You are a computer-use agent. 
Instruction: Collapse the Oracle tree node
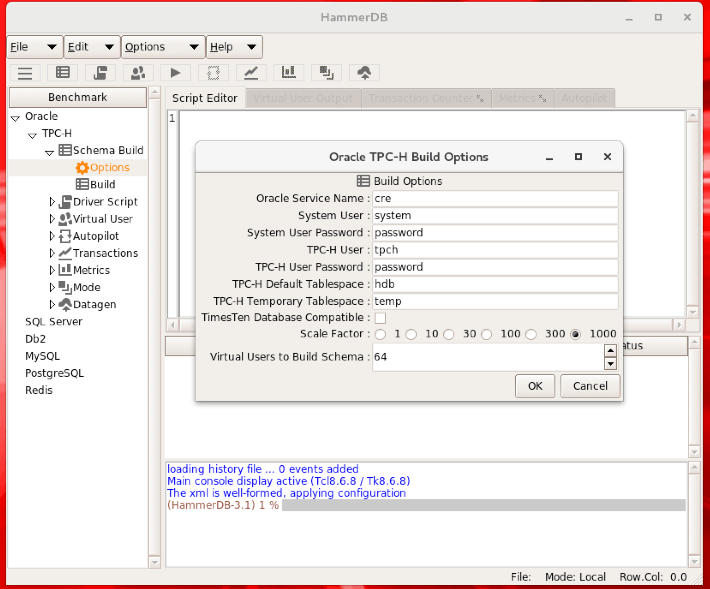15,117
